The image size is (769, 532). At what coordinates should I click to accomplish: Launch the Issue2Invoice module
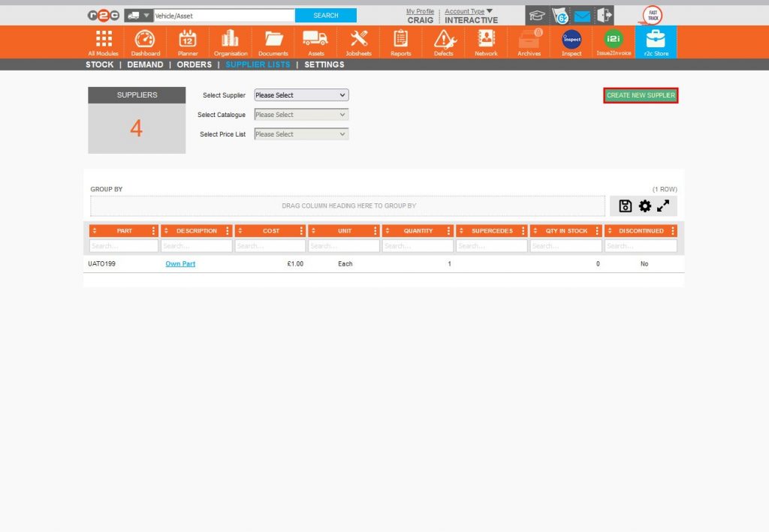(x=614, y=42)
